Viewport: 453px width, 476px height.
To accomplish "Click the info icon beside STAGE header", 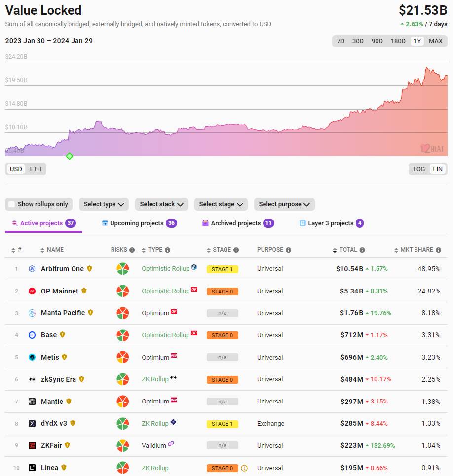I will point(236,250).
